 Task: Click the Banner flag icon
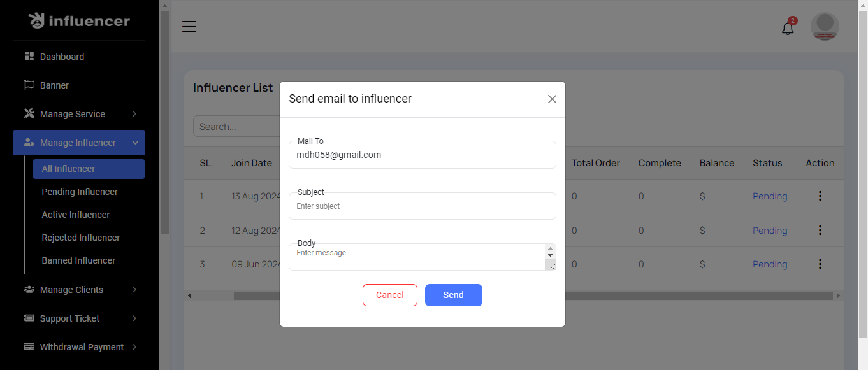(29, 85)
